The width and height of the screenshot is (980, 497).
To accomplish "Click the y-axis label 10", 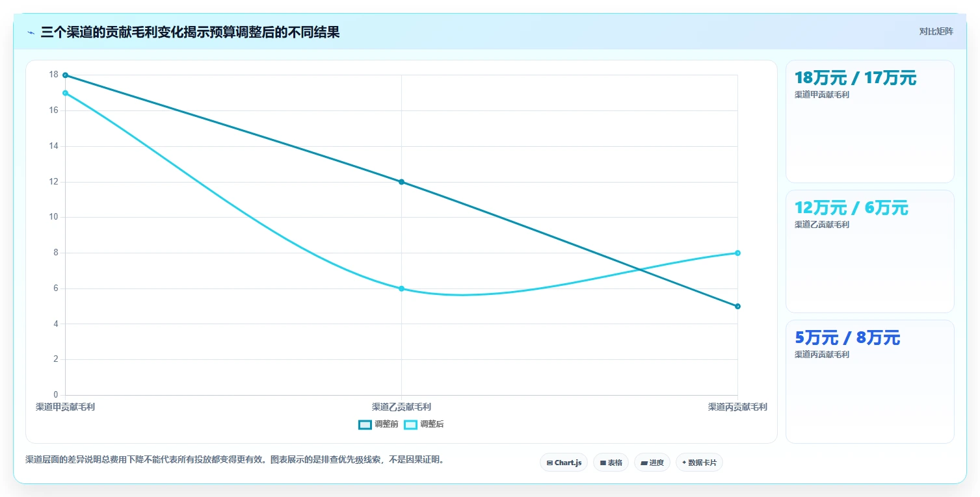I will [54, 217].
